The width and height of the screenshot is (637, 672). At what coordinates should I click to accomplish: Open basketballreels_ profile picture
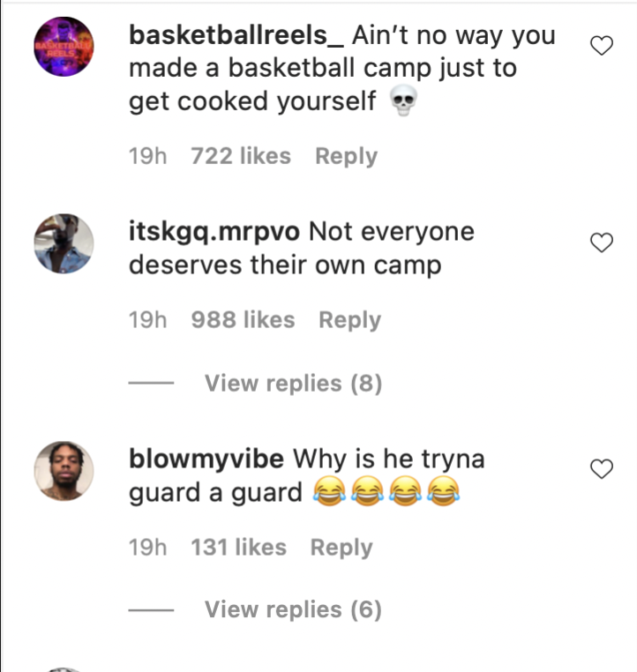64,47
